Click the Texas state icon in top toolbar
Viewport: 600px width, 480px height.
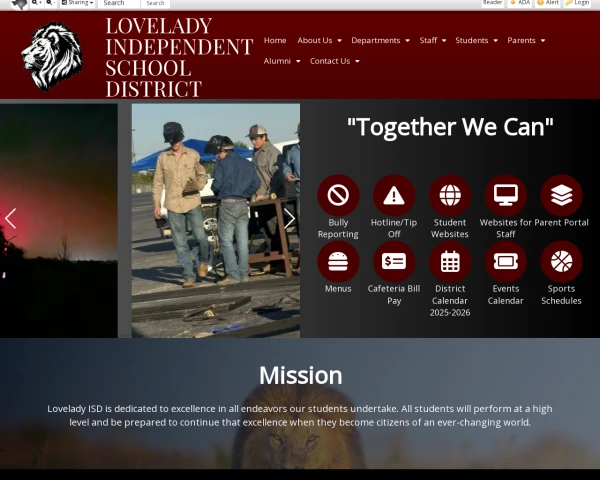pyautogui.click(x=19, y=3)
